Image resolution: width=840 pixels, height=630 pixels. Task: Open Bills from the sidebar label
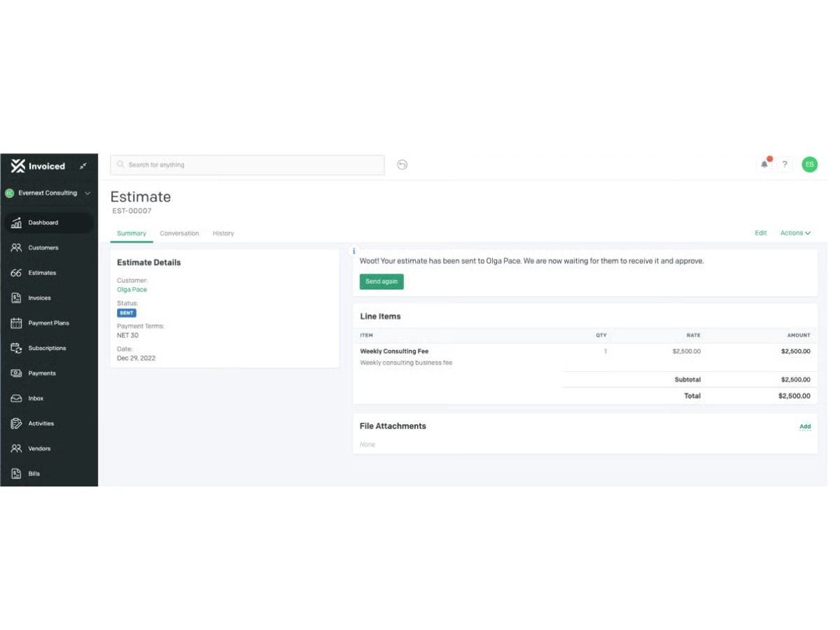pos(34,474)
